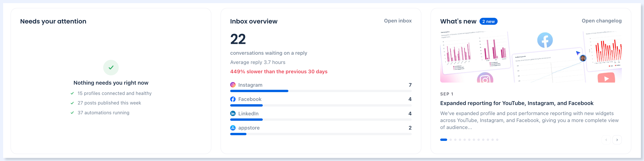Select the last carousel pagination dot
Screen dimensions: 644x161
pos(497,140)
